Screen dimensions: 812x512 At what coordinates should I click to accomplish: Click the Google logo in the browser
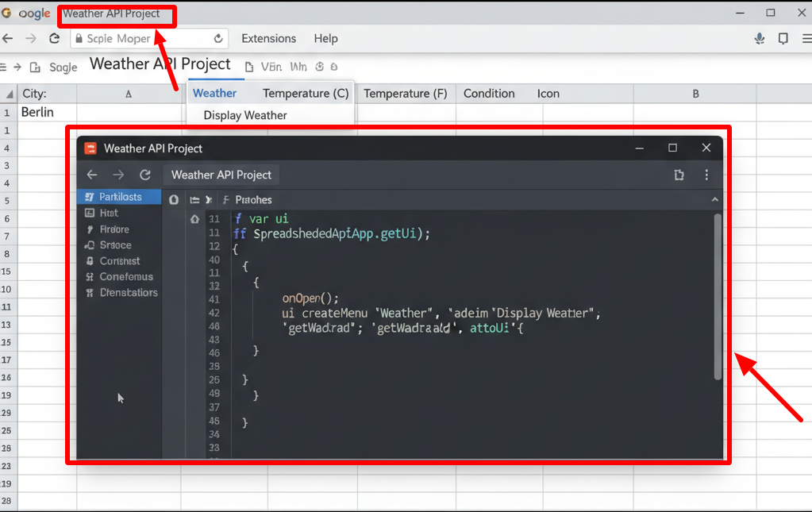6,13
